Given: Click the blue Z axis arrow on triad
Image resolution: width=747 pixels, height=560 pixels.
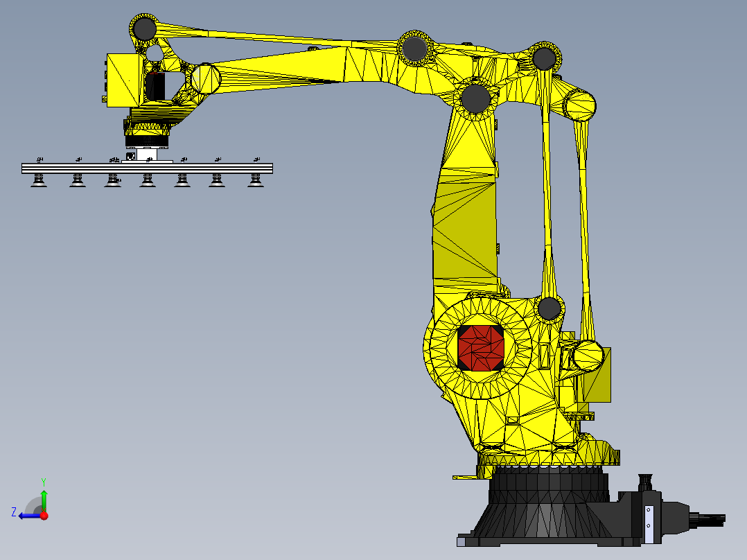Looking at the screenshot, I should [29, 516].
